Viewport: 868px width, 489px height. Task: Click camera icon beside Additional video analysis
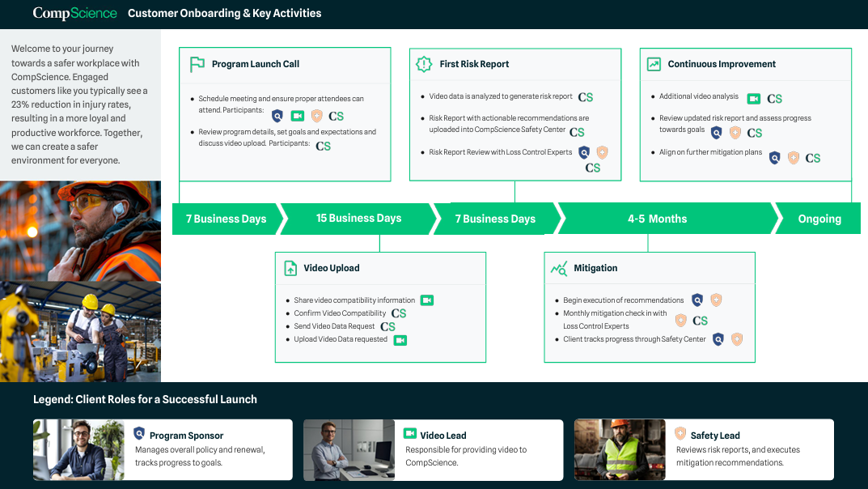(x=753, y=98)
